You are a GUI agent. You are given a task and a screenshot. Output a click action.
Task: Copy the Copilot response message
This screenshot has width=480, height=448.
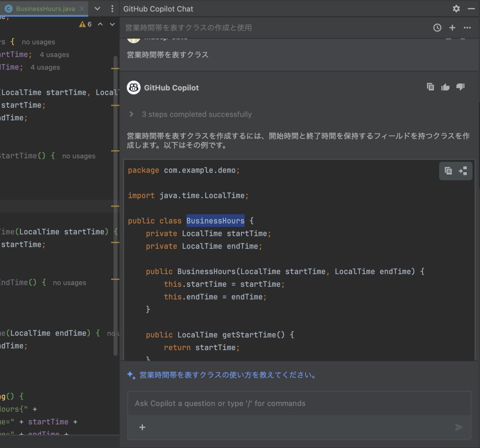pyautogui.click(x=430, y=87)
